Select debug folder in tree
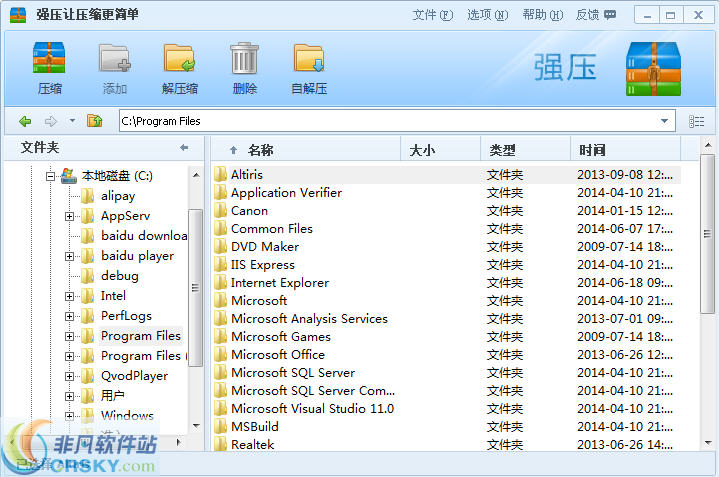The width and height of the screenshot is (719, 477). [120, 276]
